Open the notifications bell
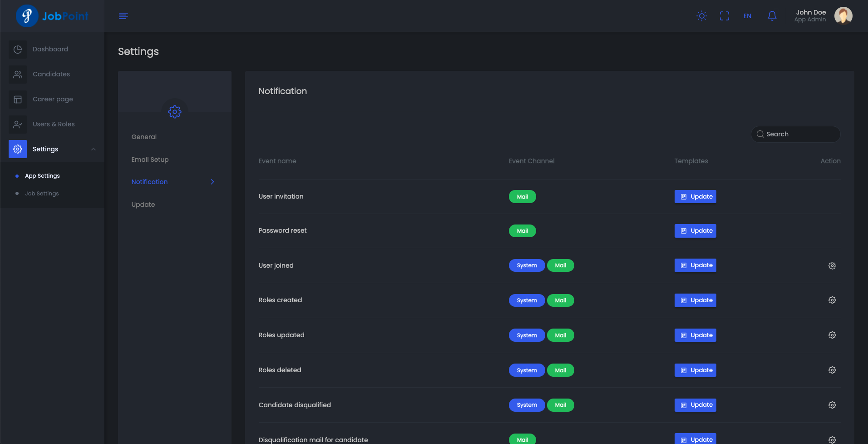Image resolution: width=868 pixels, height=444 pixels. [x=772, y=16]
